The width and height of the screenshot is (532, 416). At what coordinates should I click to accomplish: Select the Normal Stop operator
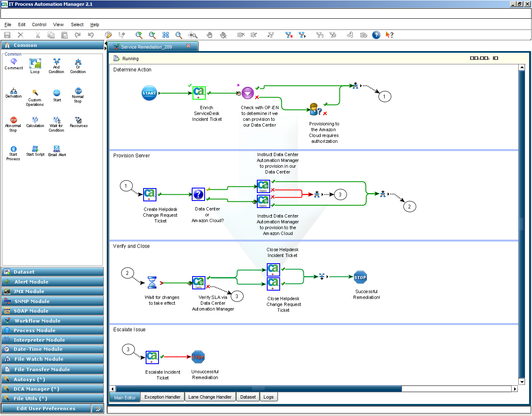point(78,95)
